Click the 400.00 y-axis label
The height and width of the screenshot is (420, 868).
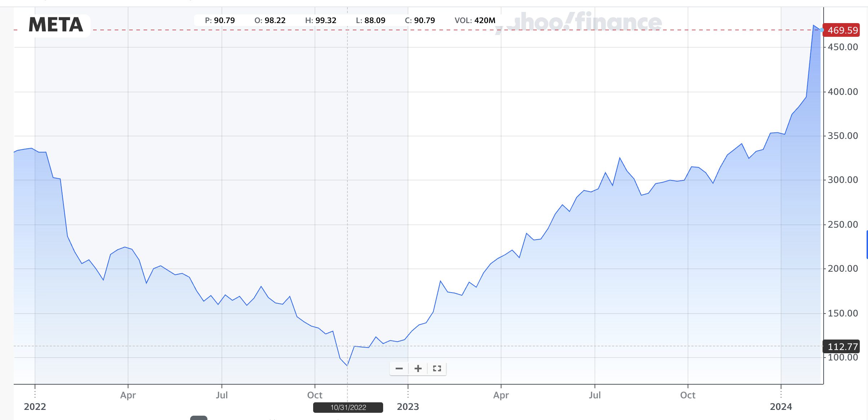843,92
